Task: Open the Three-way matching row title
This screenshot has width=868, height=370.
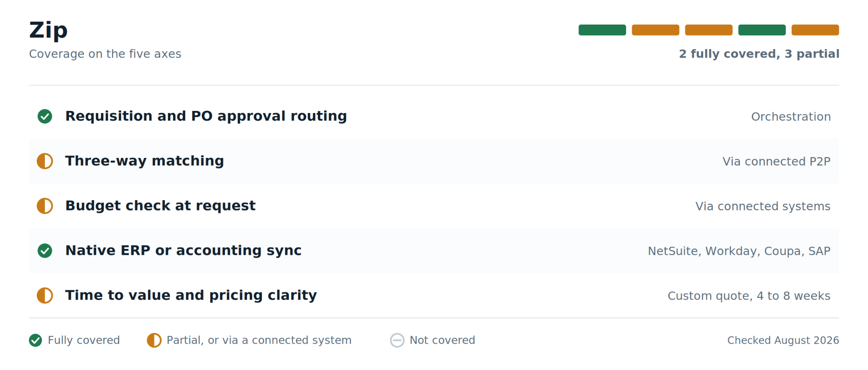Action: tap(145, 161)
